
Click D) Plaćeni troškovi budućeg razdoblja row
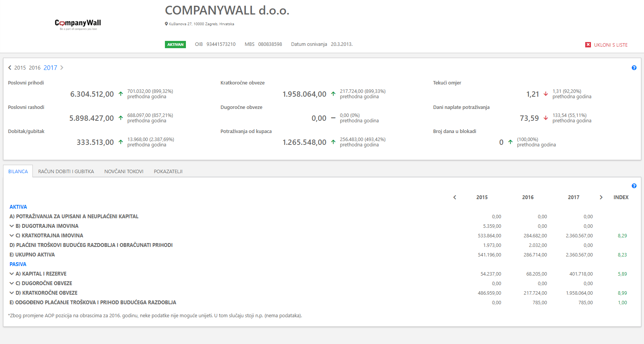[91, 245]
